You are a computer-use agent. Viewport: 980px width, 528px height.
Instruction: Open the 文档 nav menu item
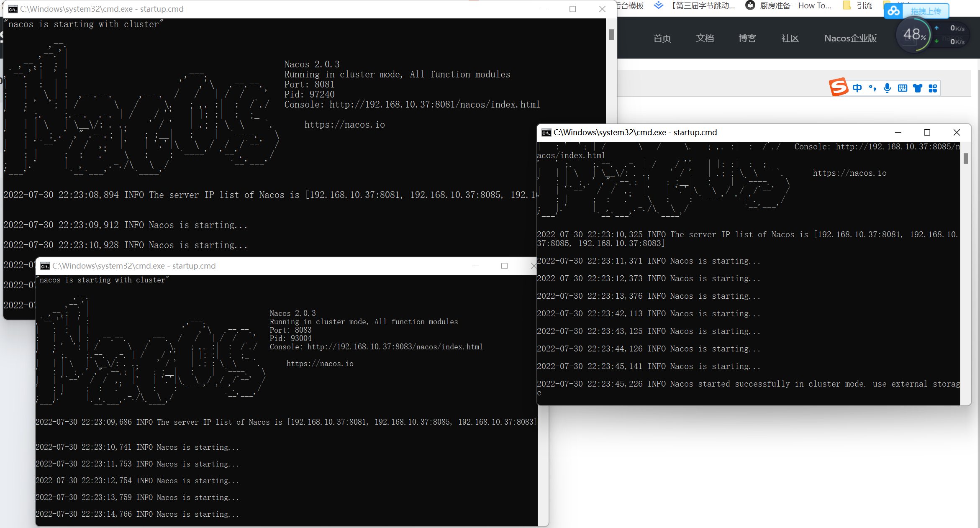click(x=705, y=38)
